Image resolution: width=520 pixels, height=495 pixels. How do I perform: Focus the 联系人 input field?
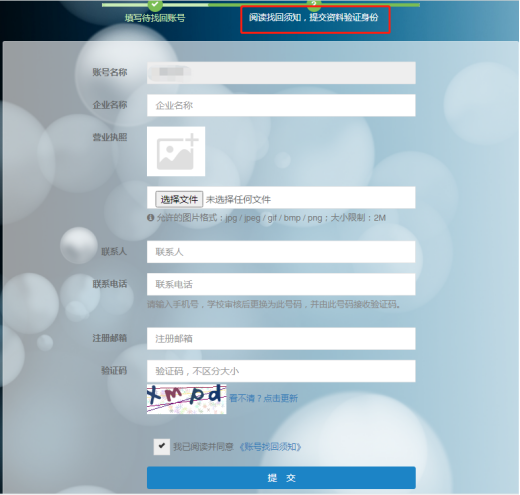[281, 252]
